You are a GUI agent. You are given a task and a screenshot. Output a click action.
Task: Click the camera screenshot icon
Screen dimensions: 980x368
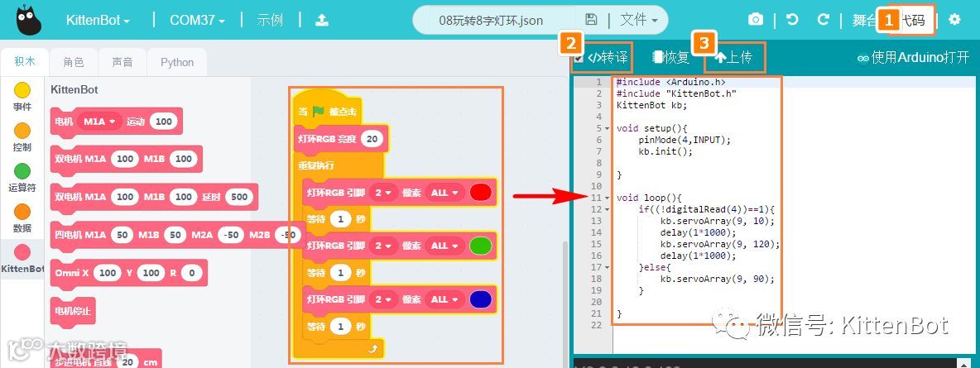756,20
